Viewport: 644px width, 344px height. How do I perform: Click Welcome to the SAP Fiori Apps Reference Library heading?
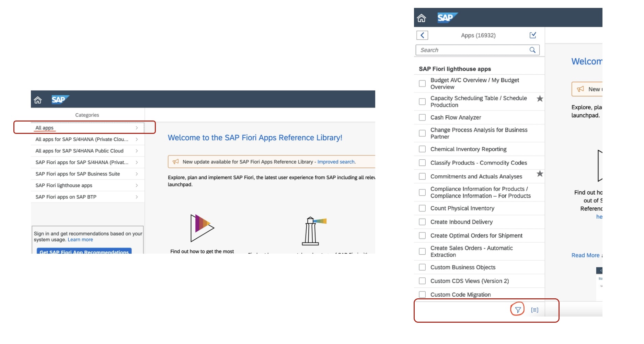[x=255, y=138]
